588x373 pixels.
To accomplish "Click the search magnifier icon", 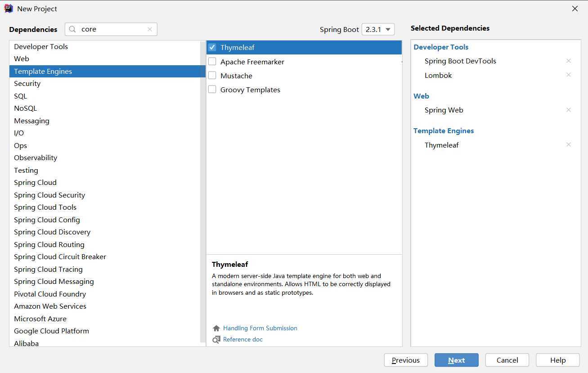I will pos(72,29).
